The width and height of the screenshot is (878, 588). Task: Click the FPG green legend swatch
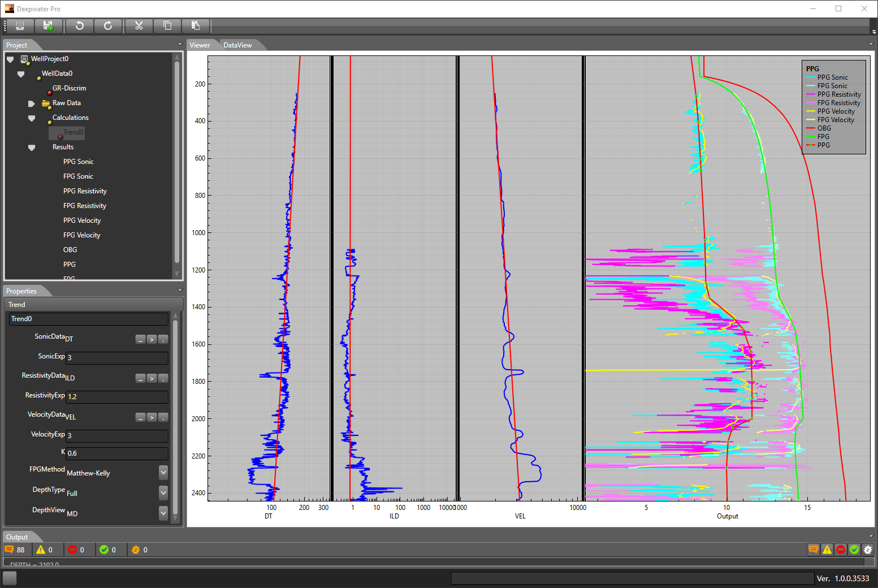(x=811, y=137)
